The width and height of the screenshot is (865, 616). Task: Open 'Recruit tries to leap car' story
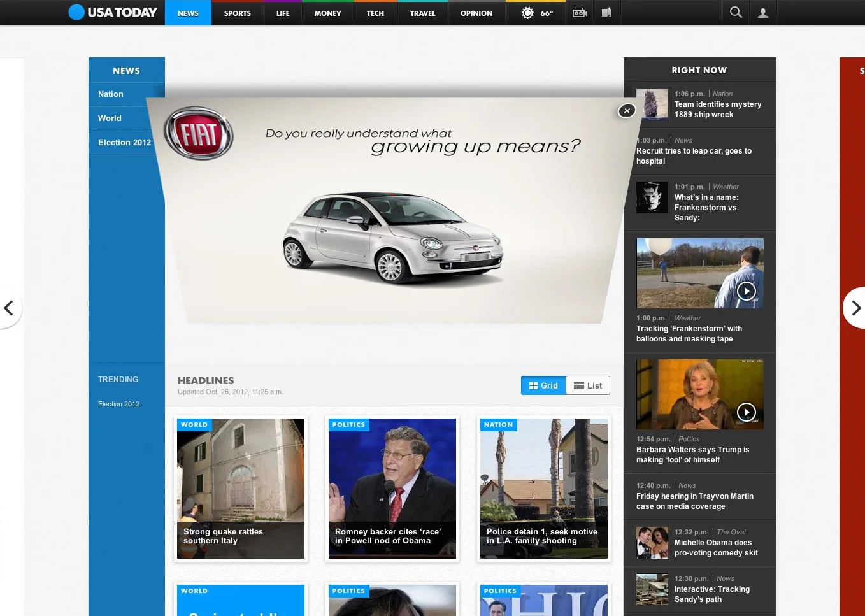pyautogui.click(x=694, y=156)
